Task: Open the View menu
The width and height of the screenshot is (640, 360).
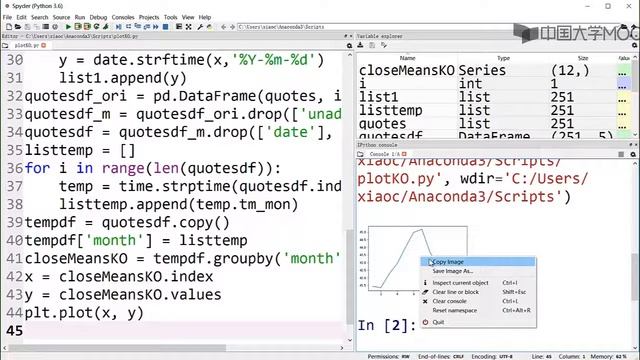Action: pyautogui.click(x=188, y=17)
